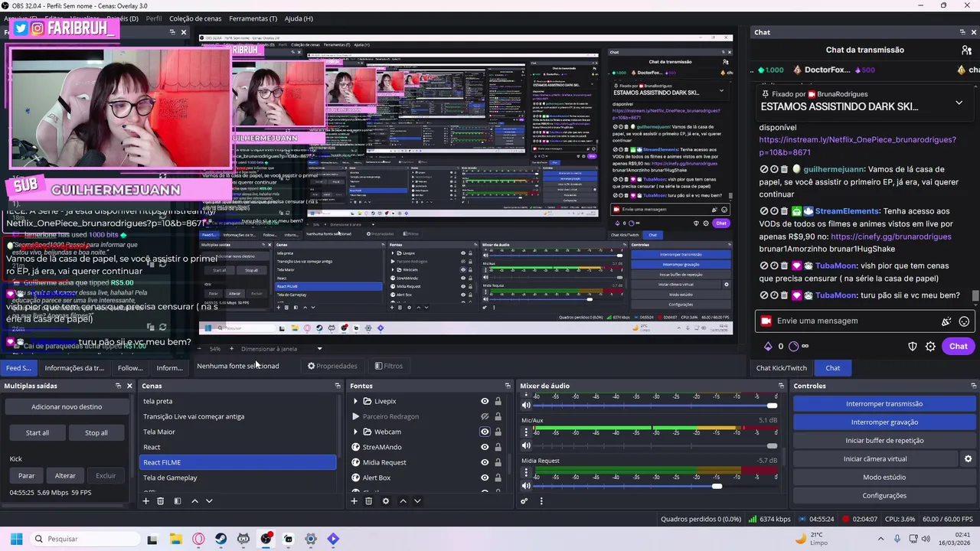
Task: Click Interromper gravação button
Action: click(884, 422)
